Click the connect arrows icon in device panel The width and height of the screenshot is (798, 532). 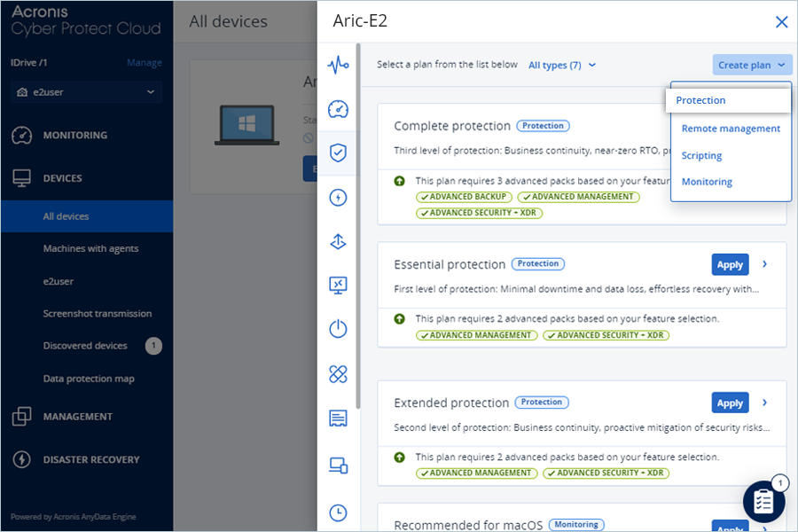point(338,241)
